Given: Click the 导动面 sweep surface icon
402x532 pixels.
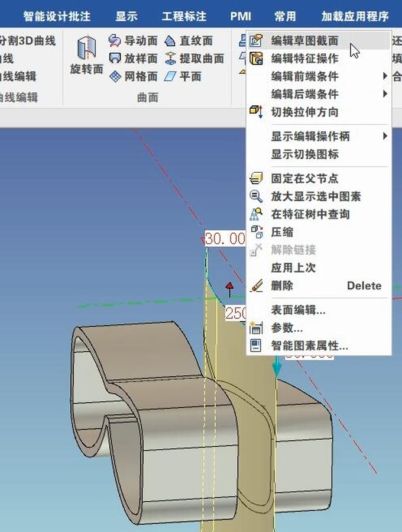Looking at the screenshot, I should [x=115, y=41].
